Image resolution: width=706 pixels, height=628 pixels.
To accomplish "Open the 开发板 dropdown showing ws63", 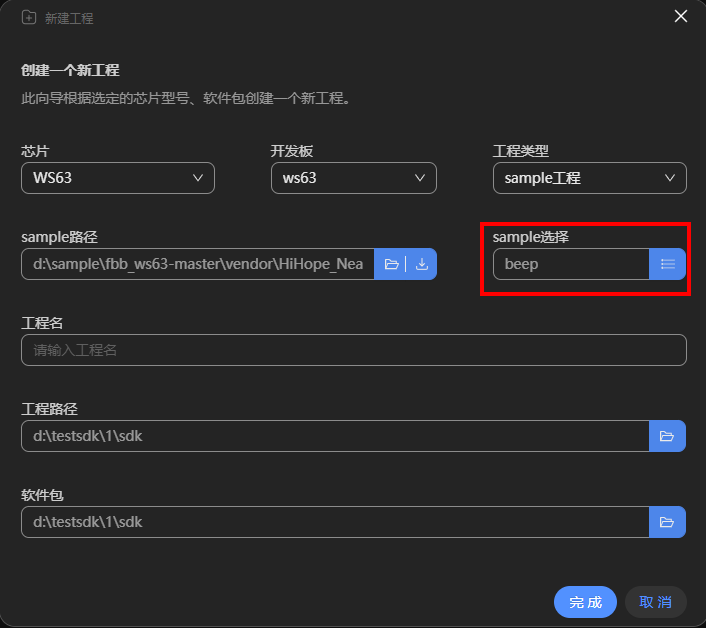I will [353, 178].
